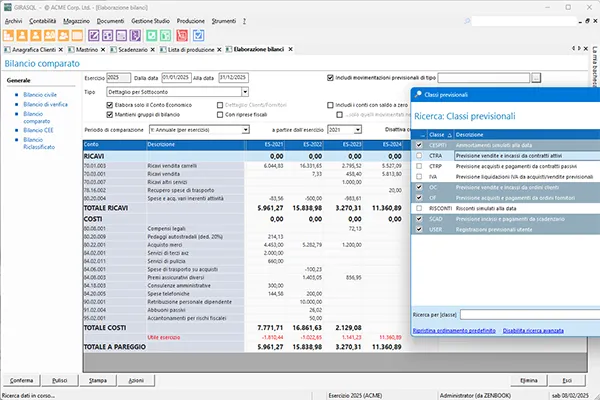The height and width of the screenshot is (400, 600).
Task: Open the a partire dall'esercizio dropdown
Action: pos(357,130)
